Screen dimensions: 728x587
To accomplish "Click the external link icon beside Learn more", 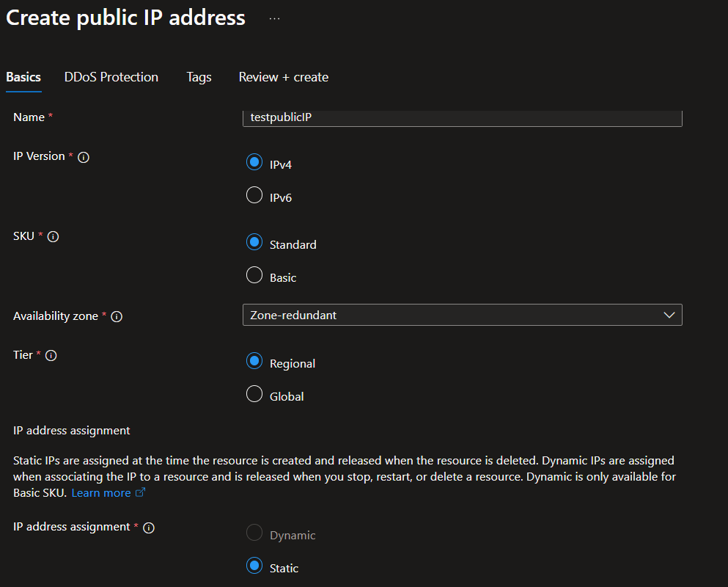I will [139, 492].
